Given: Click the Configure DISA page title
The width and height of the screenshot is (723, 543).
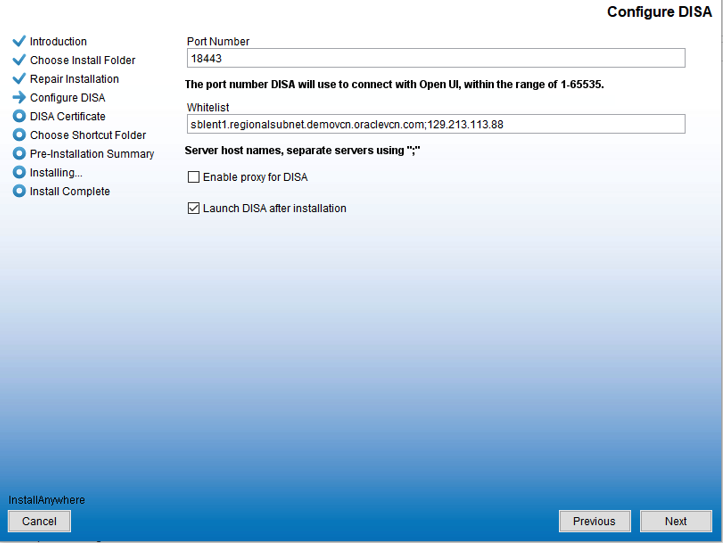Looking at the screenshot, I should pyautogui.click(x=659, y=12).
